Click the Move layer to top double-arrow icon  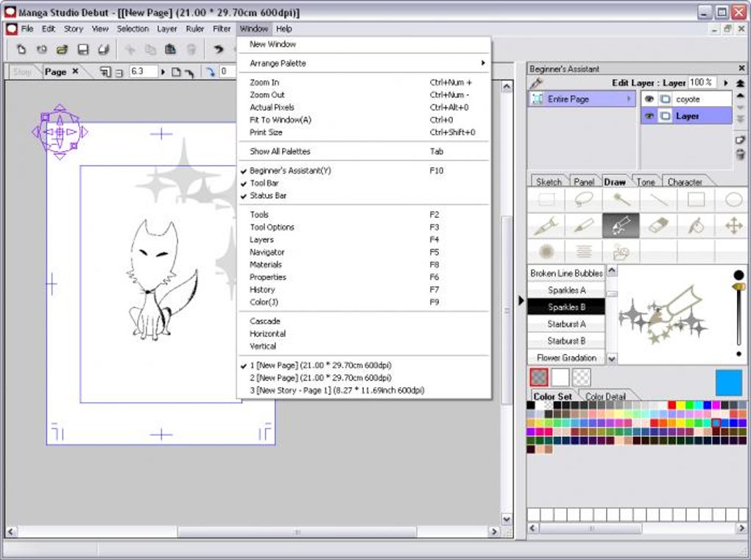[741, 83]
